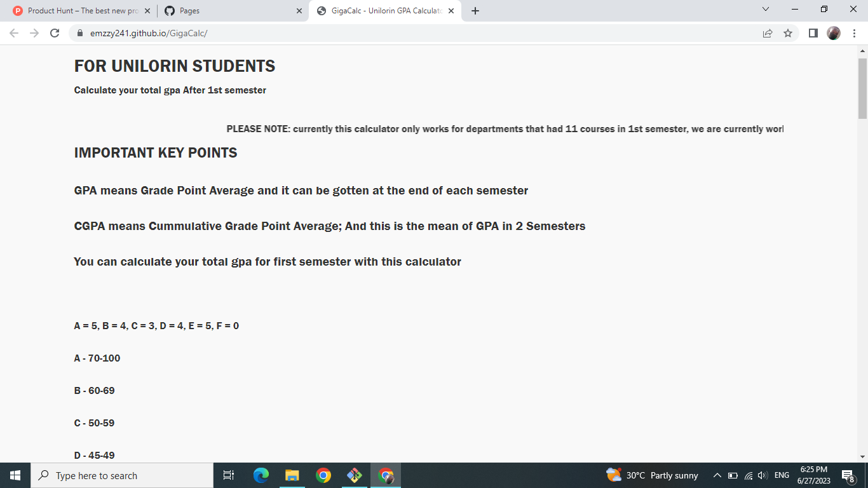Click 'You can calculate your total gpa' line
Viewport: 868px width, 488px height.
(x=268, y=262)
